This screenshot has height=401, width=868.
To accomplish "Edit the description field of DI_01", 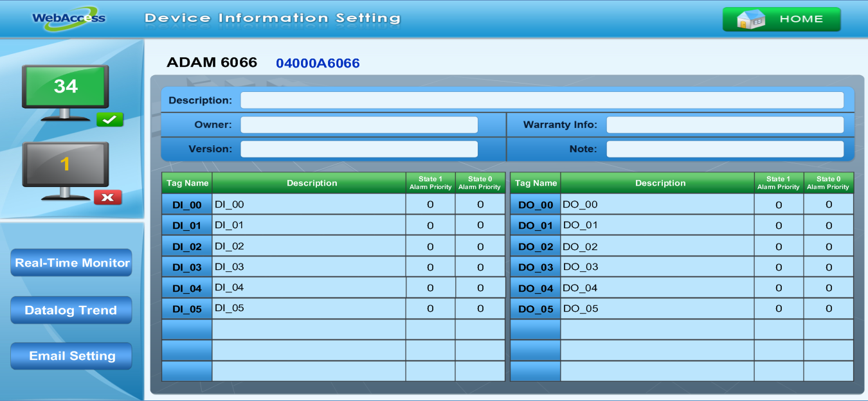I will point(309,226).
